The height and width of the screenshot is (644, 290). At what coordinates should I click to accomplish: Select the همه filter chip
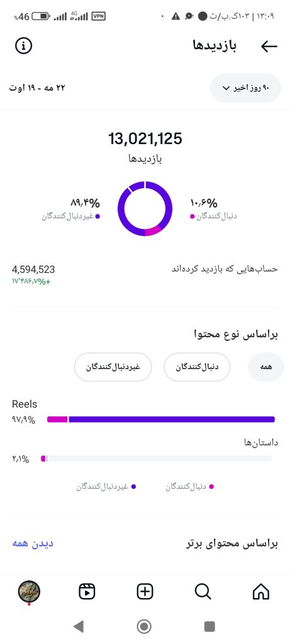(x=265, y=367)
